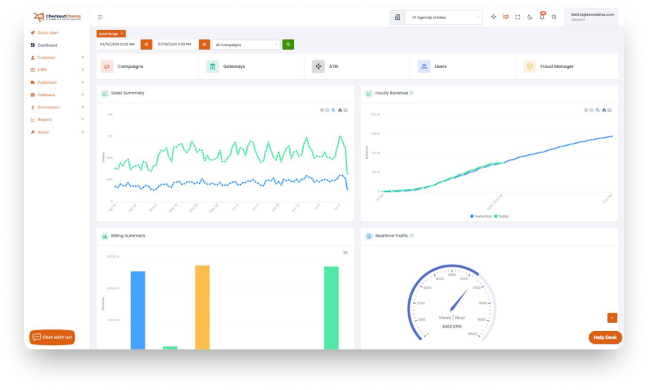
Task: Open the search magnifier in top bar
Action: [554, 17]
